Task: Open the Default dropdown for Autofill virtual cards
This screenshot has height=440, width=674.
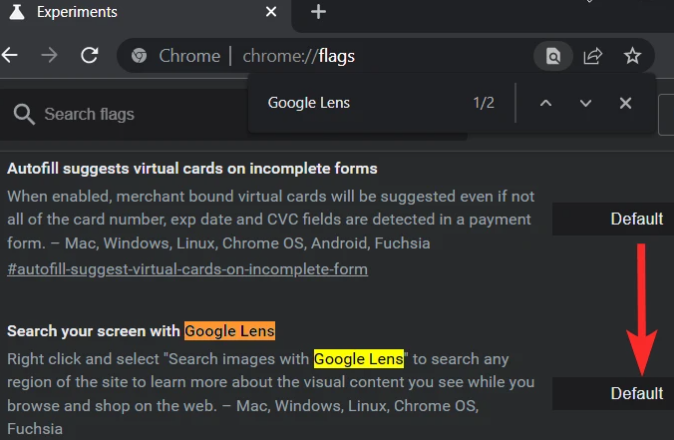Action: [x=613, y=219]
